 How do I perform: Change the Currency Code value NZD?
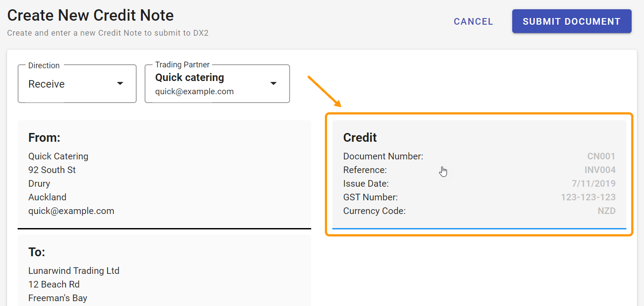(607, 211)
